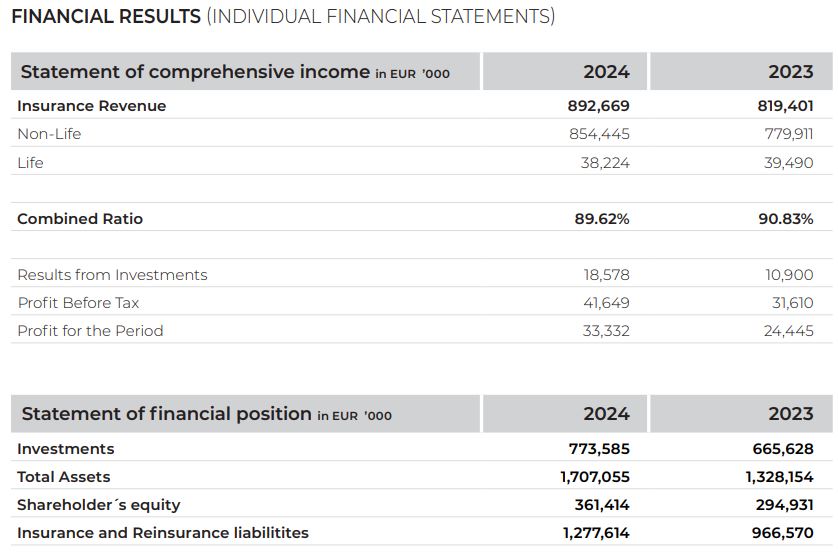Click the Combined Ratio 89.62% value

tap(602, 219)
